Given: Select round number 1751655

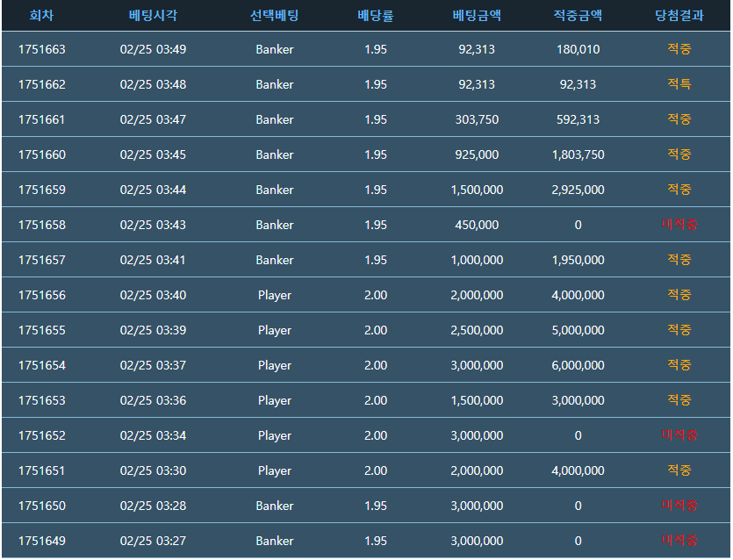Looking at the screenshot, I should (x=42, y=330).
